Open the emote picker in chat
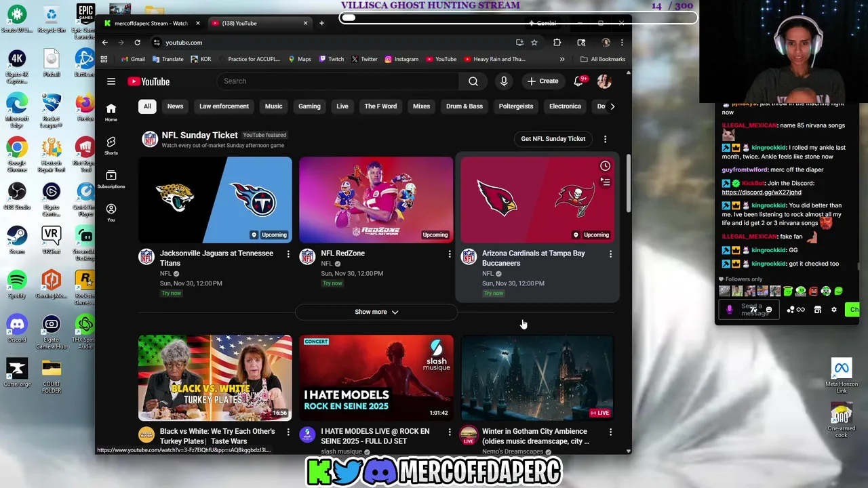 point(768,310)
